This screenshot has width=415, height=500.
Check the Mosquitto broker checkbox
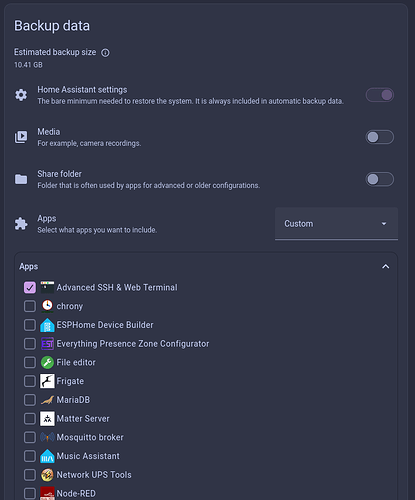(x=30, y=437)
